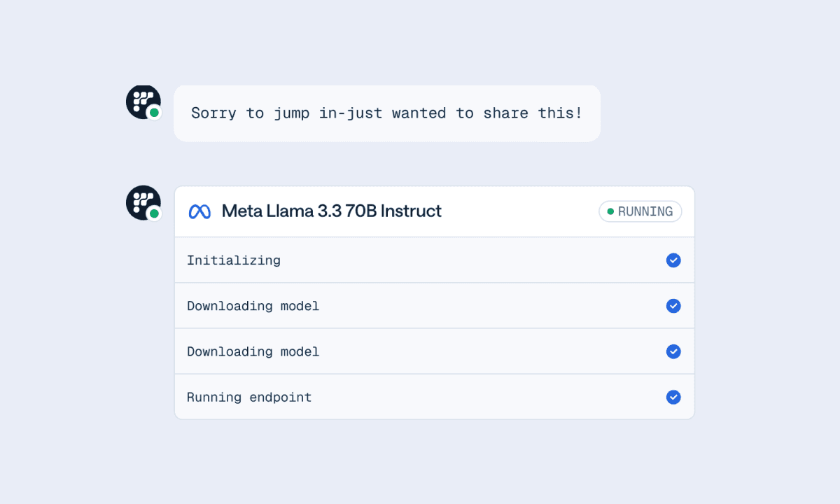This screenshot has height=504, width=840.
Task: Expand the second Downloading model row
Action: [434, 351]
